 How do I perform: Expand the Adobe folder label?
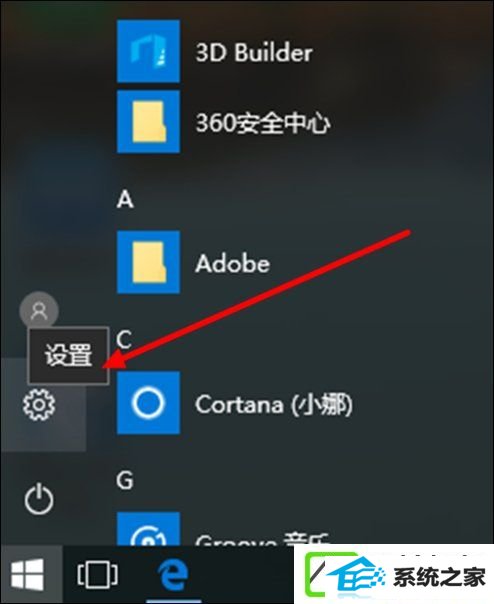coord(232,264)
